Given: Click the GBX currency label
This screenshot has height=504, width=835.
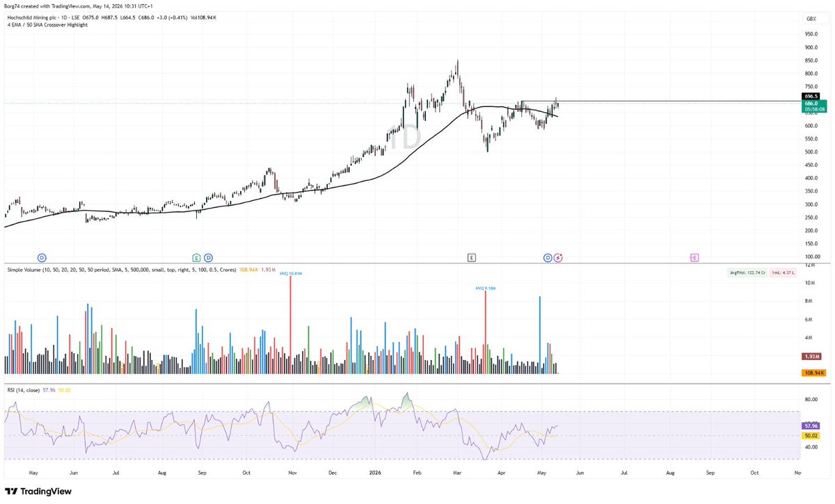Looking at the screenshot, I should 811,19.
